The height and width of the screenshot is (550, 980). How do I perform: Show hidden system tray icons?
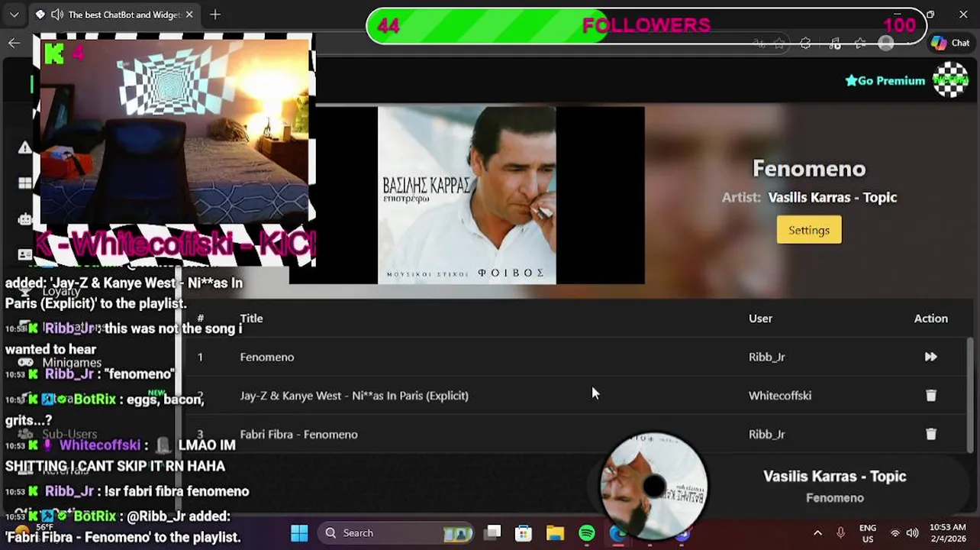click(x=817, y=532)
